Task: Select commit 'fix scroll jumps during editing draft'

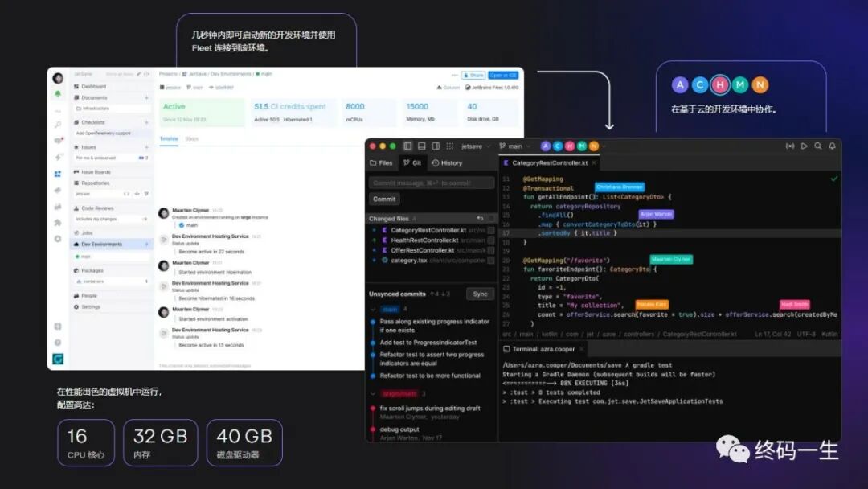Action: (430, 408)
